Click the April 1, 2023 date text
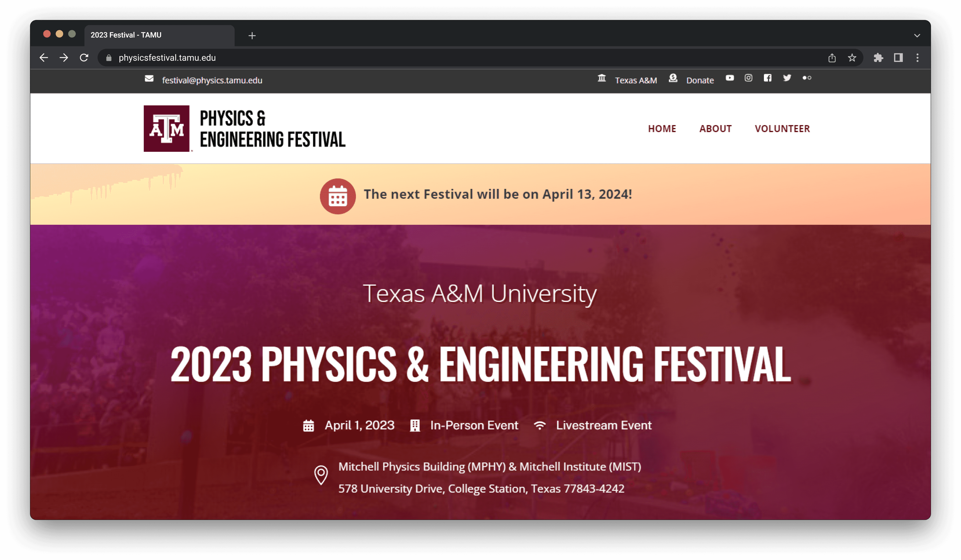 (x=359, y=425)
